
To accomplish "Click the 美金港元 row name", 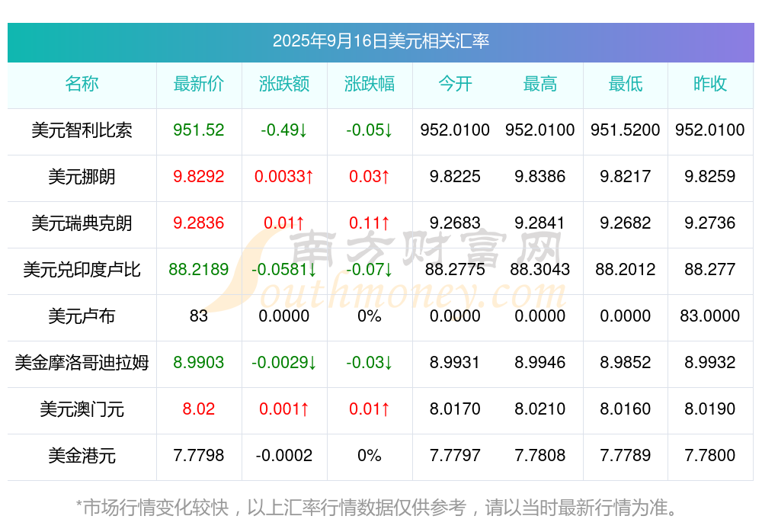I will pyautogui.click(x=82, y=456).
